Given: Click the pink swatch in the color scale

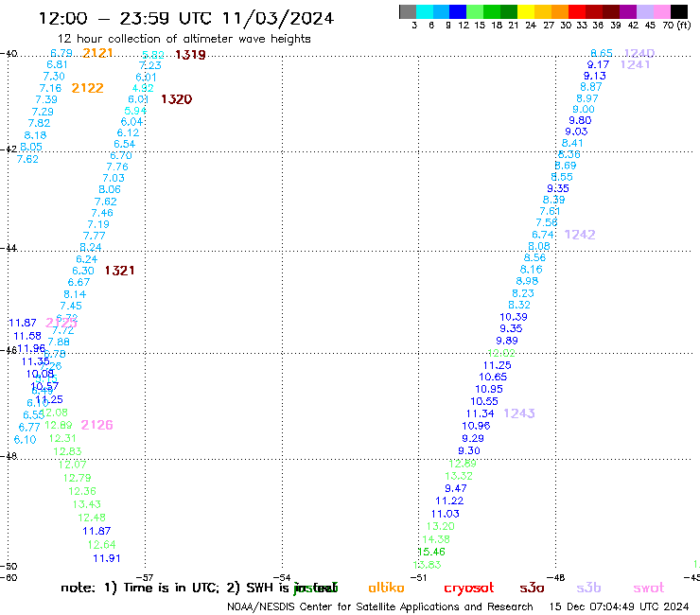Looking at the screenshot, I should coord(662,11).
